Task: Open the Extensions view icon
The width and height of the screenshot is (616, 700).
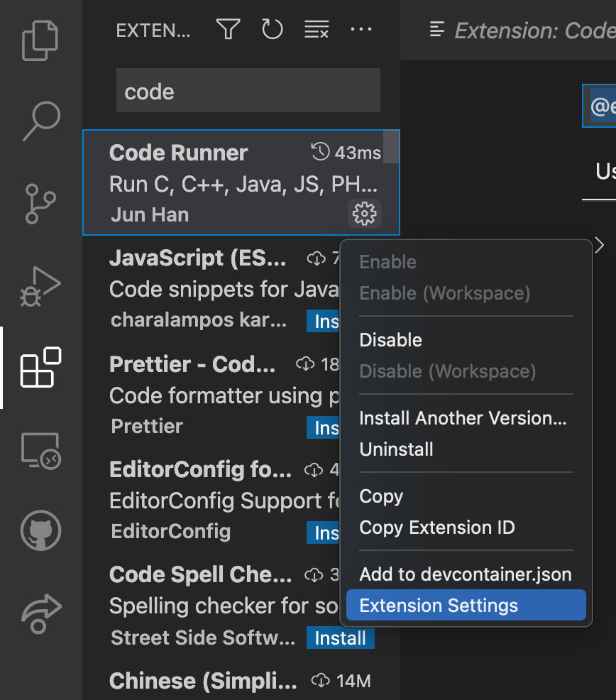Action: coord(40,367)
